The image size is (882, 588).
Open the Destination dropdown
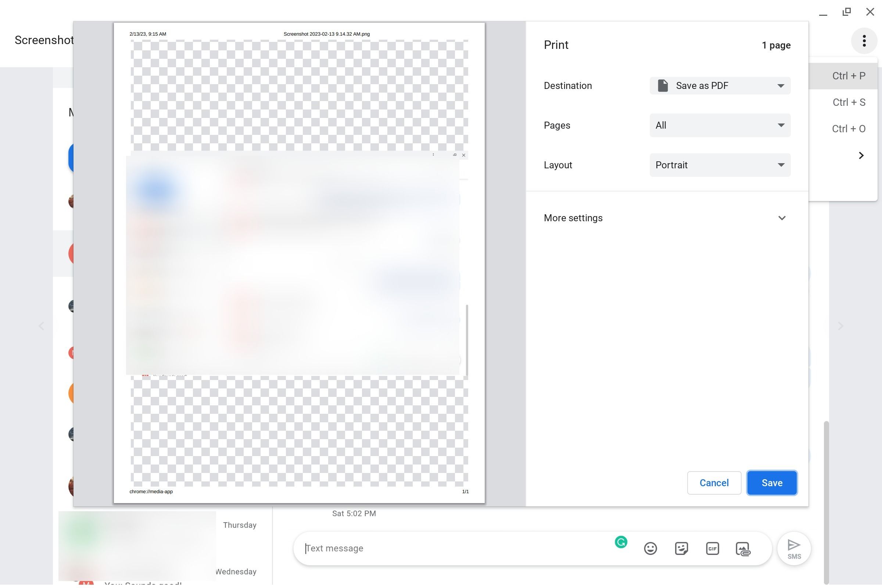pyautogui.click(x=720, y=86)
